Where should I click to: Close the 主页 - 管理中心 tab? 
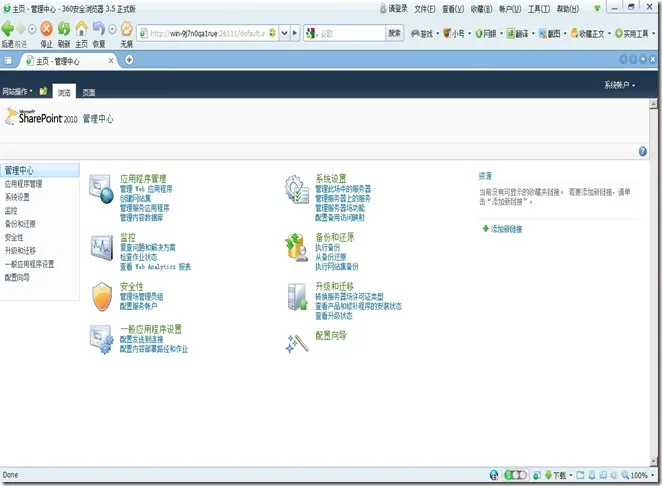point(111,61)
